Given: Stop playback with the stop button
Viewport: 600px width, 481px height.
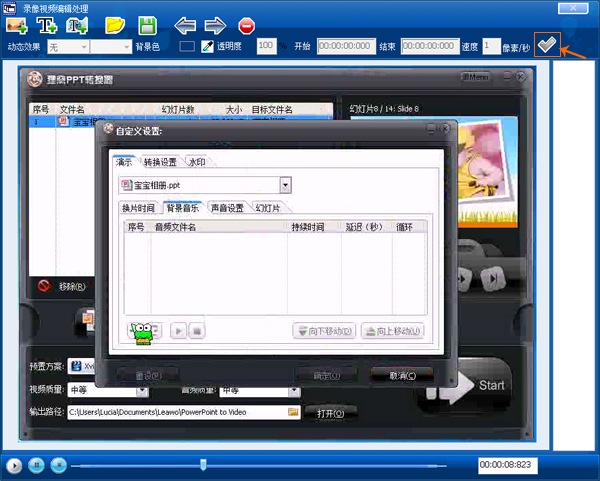Looking at the screenshot, I should click(x=59, y=465).
